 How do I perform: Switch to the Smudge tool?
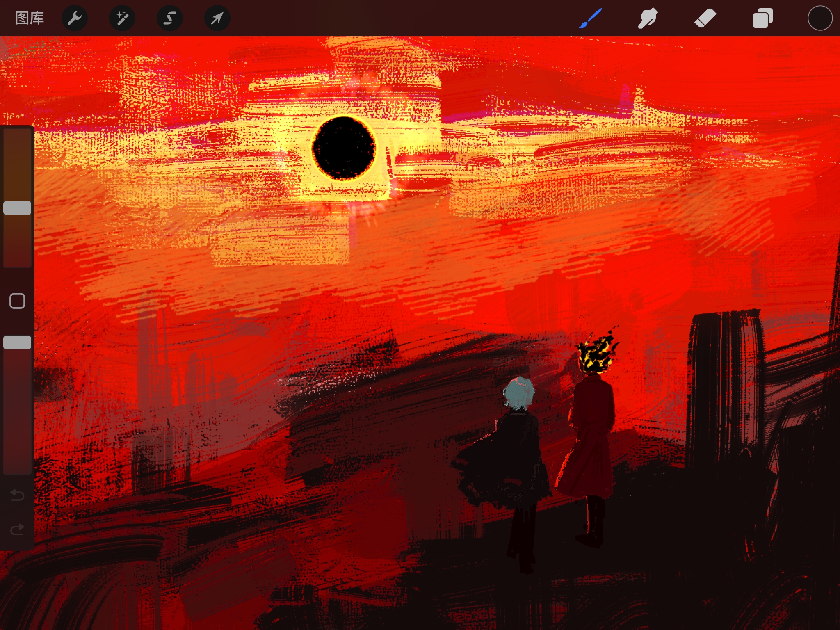pyautogui.click(x=648, y=18)
